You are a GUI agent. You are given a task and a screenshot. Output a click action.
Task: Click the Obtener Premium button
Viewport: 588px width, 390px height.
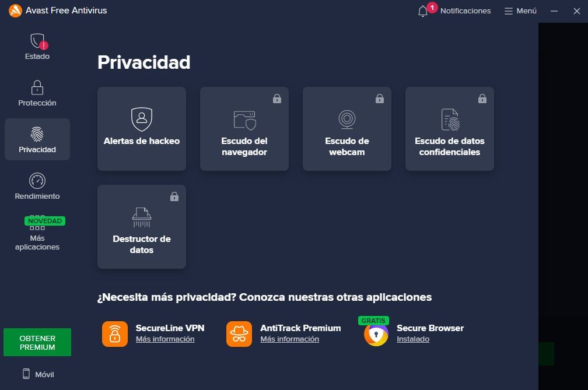tap(37, 342)
